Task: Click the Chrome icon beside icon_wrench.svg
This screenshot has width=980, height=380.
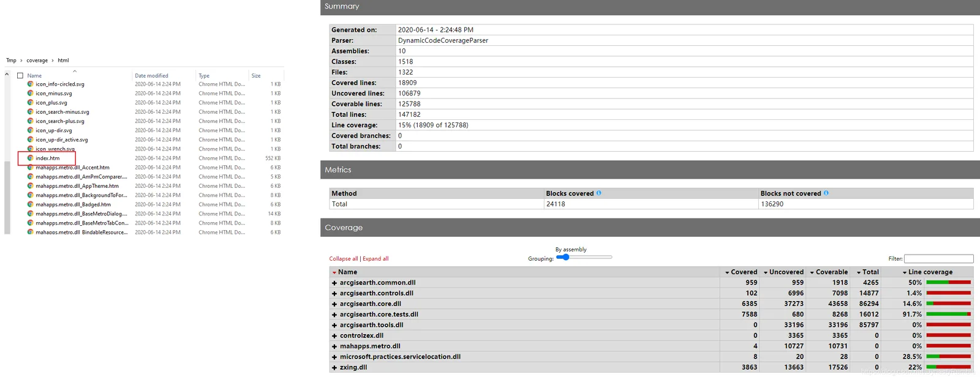Action: coord(30,149)
